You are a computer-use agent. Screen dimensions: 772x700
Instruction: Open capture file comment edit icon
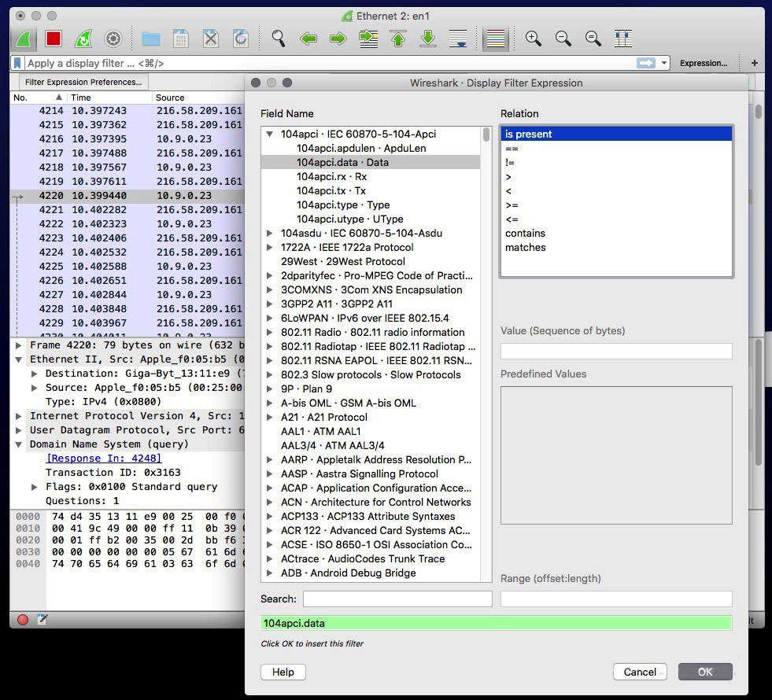tap(42, 620)
